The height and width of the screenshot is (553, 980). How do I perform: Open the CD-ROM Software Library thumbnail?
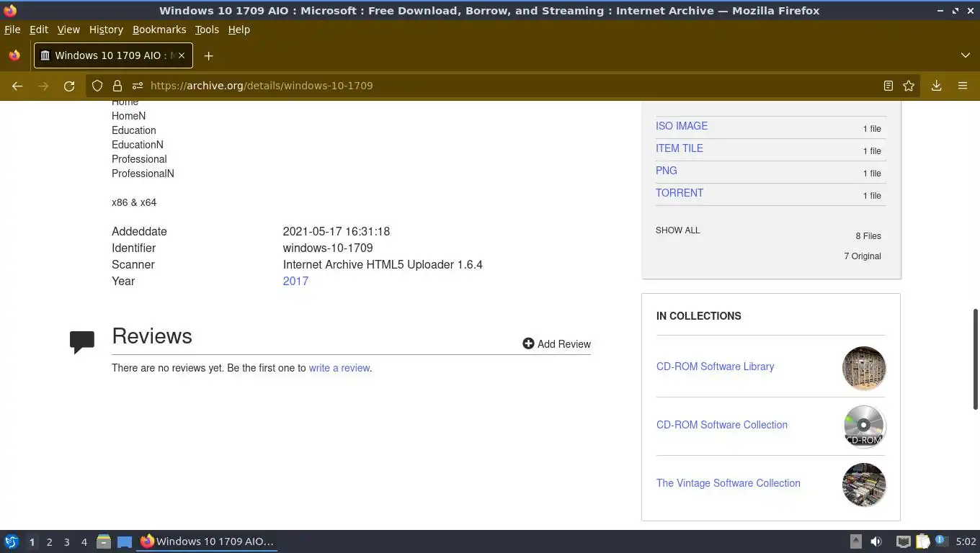[864, 368]
